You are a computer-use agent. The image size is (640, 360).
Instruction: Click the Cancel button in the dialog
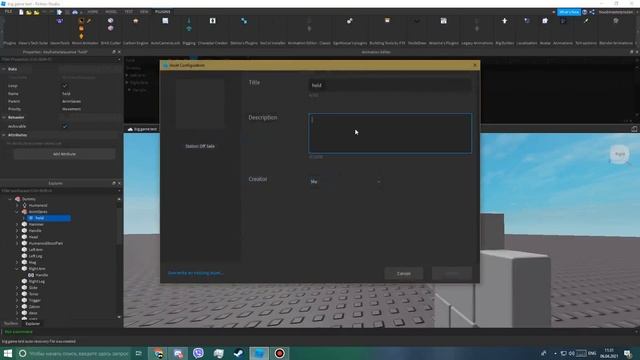pos(404,273)
